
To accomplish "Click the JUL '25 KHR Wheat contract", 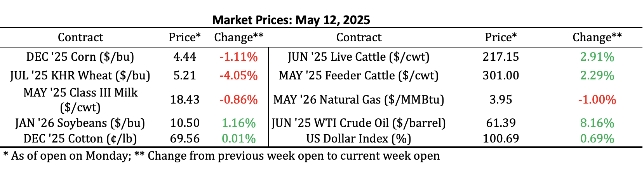I will coord(80,75).
